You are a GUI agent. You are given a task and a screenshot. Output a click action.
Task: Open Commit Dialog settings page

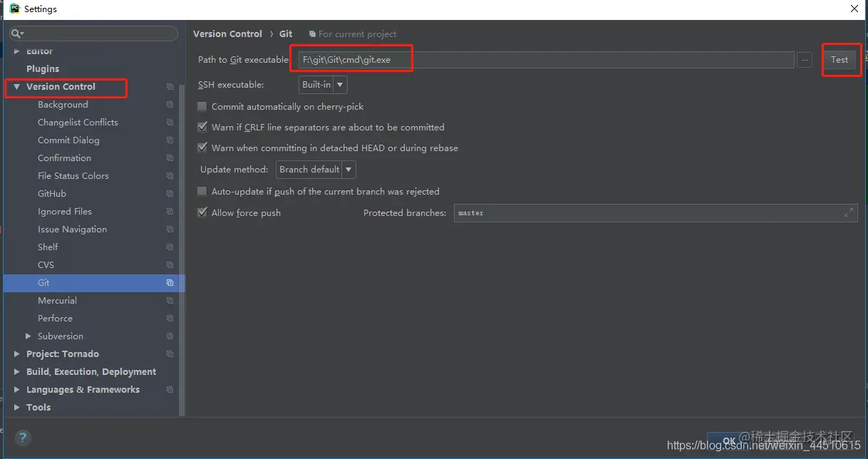[68, 140]
